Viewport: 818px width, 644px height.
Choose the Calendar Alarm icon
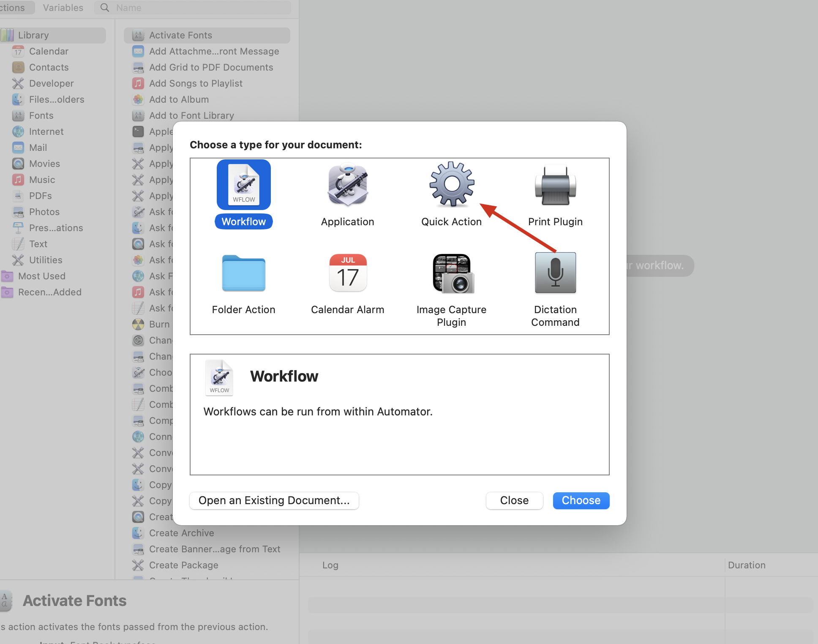click(x=347, y=273)
